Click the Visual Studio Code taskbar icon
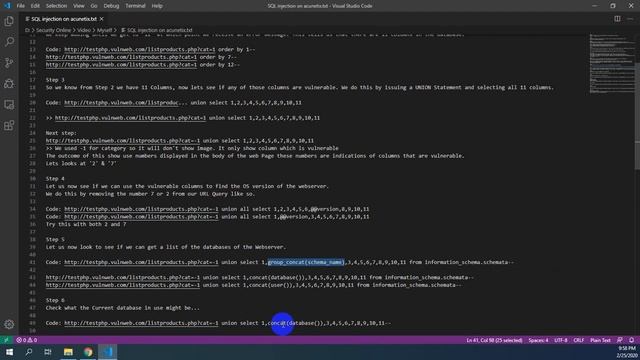Image resolution: width=640 pixels, height=360 pixels. [108, 352]
